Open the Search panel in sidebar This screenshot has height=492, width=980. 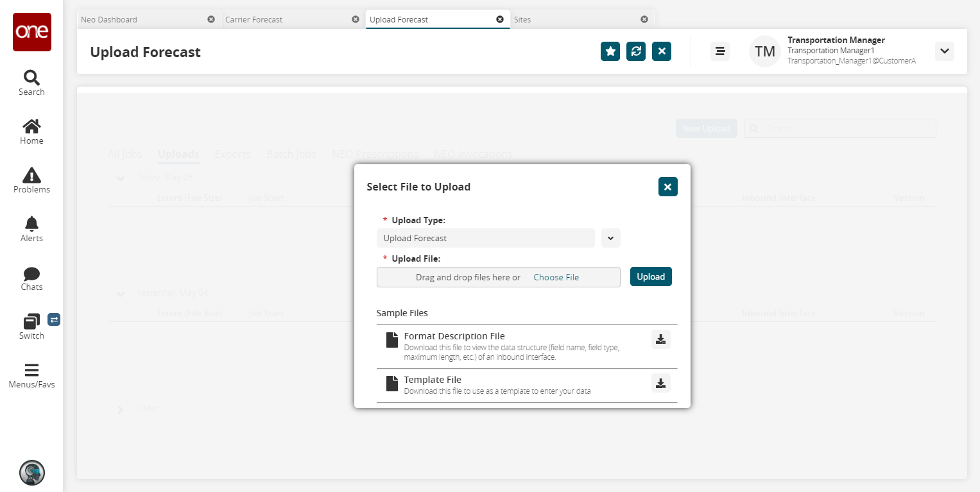pos(31,83)
